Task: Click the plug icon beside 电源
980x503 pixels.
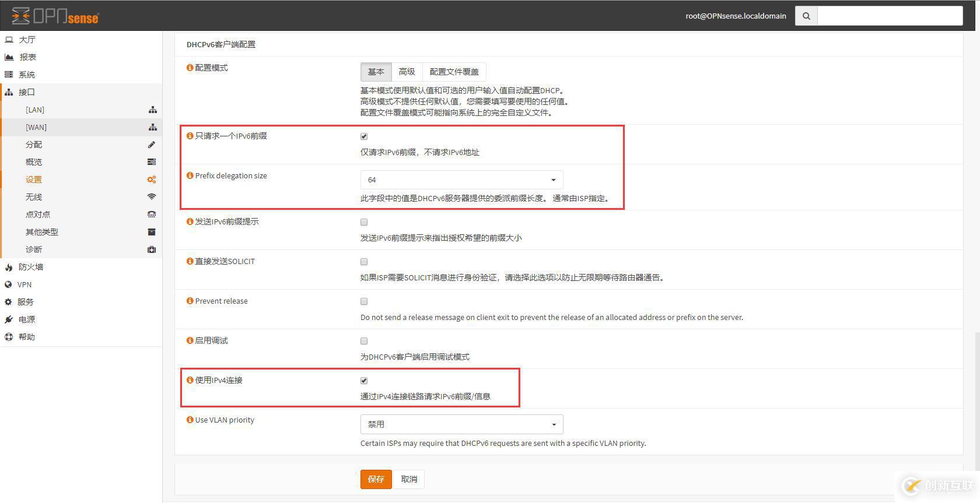Action: click(9, 319)
